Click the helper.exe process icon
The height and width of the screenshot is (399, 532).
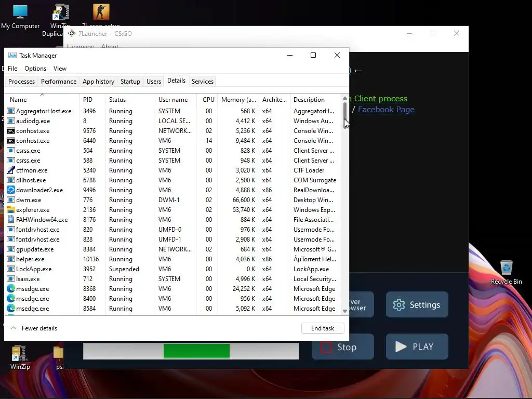click(x=11, y=259)
